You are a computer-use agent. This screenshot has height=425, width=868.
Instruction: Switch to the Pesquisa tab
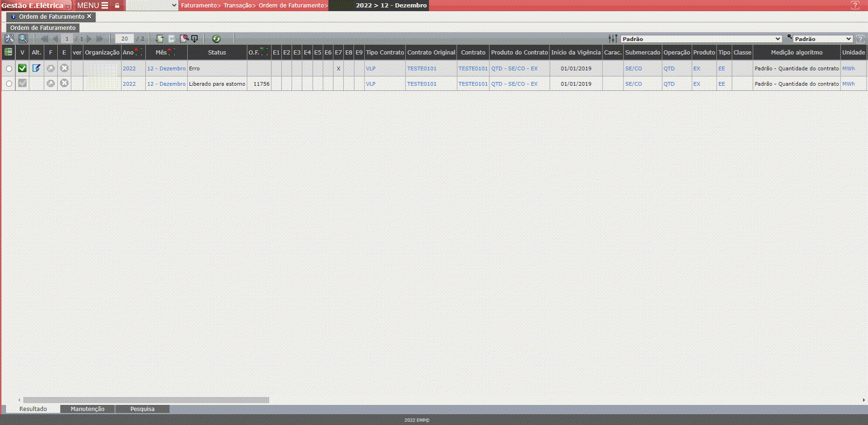click(x=142, y=409)
